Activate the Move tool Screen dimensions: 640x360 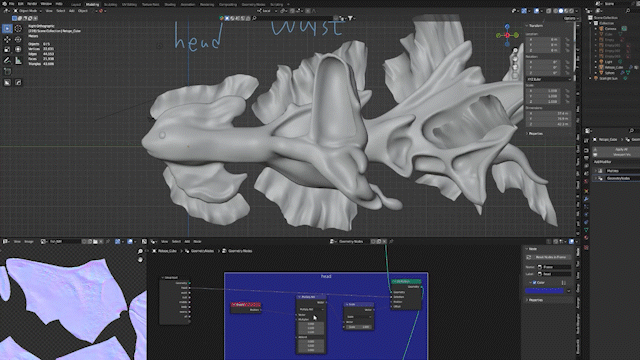[x=7, y=39]
